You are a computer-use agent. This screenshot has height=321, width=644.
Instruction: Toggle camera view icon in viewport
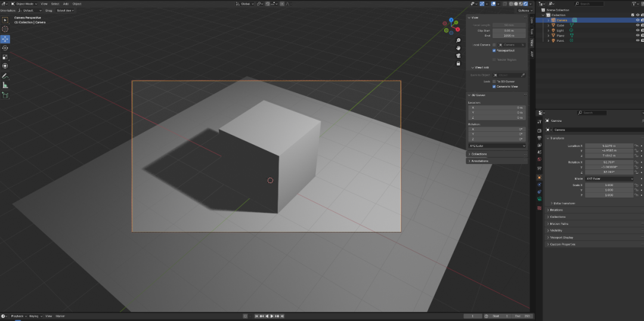coord(459,56)
